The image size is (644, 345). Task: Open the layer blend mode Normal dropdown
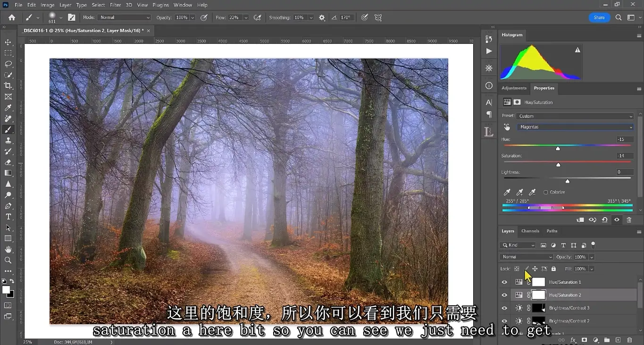pos(527,257)
